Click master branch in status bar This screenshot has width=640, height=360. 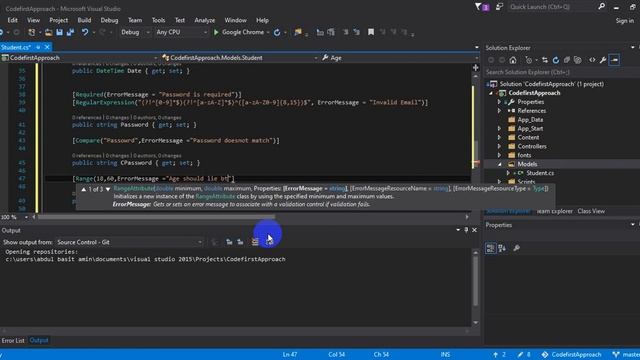tap(627, 354)
